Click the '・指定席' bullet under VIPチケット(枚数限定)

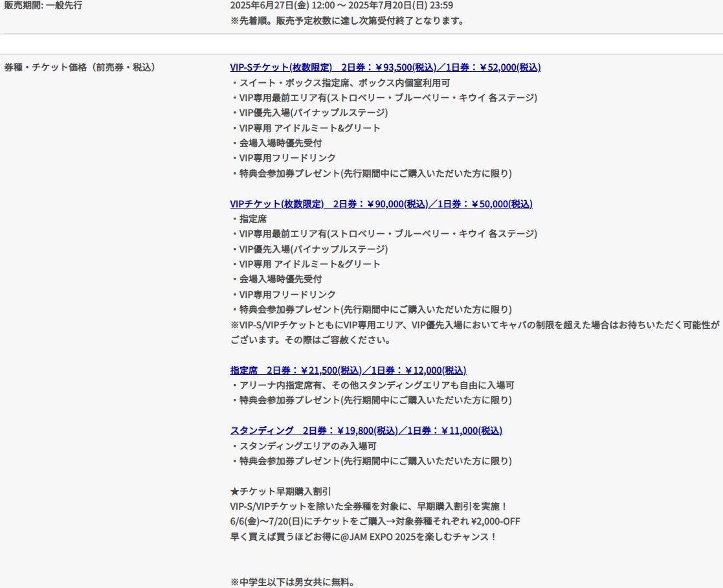click(x=249, y=219)
